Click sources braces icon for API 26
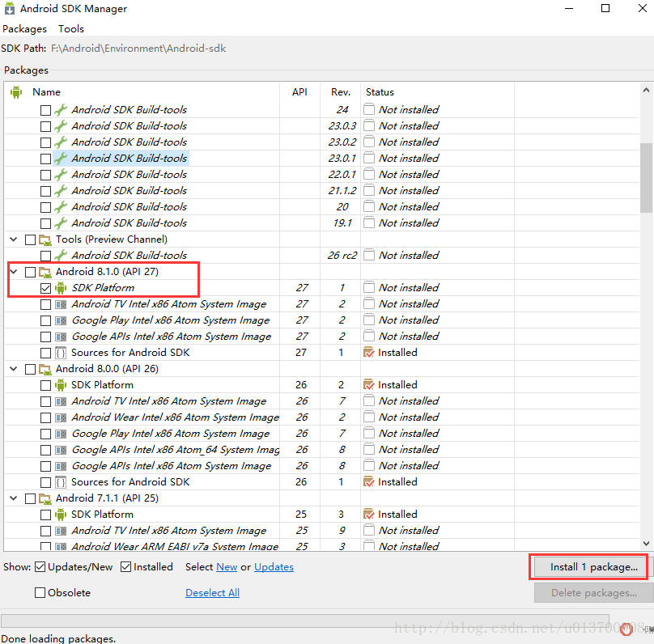 point(61,482)
